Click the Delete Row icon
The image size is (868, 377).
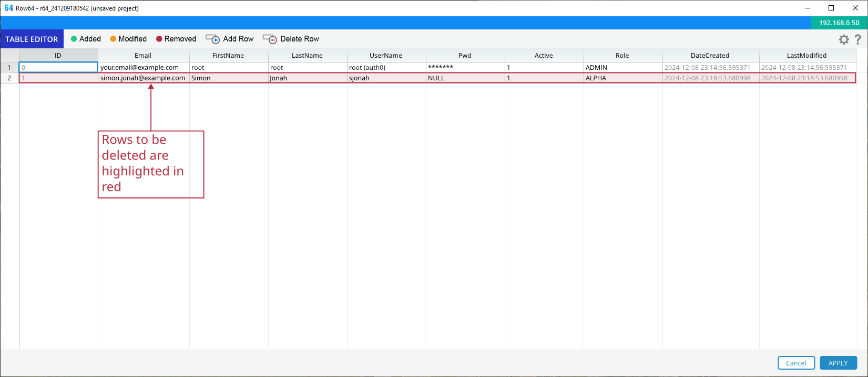270,39
